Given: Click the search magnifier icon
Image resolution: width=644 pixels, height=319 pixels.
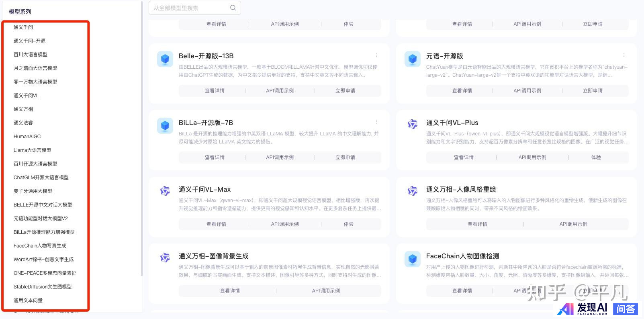Looking at the screenshot, I should click(233, 8).
